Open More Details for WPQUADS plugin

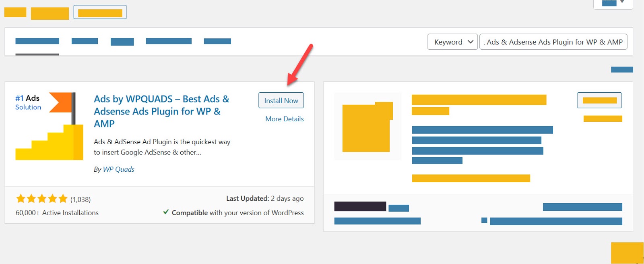284,119
